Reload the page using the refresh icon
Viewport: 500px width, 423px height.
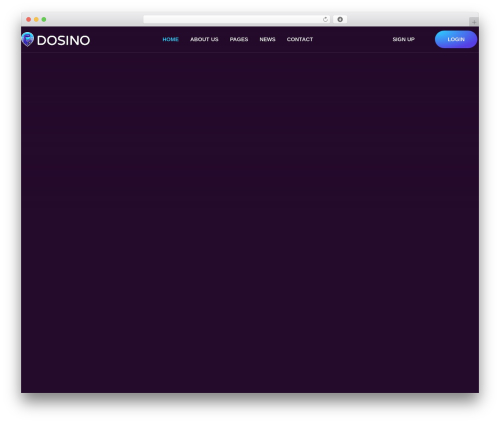(x=325, y=19)
